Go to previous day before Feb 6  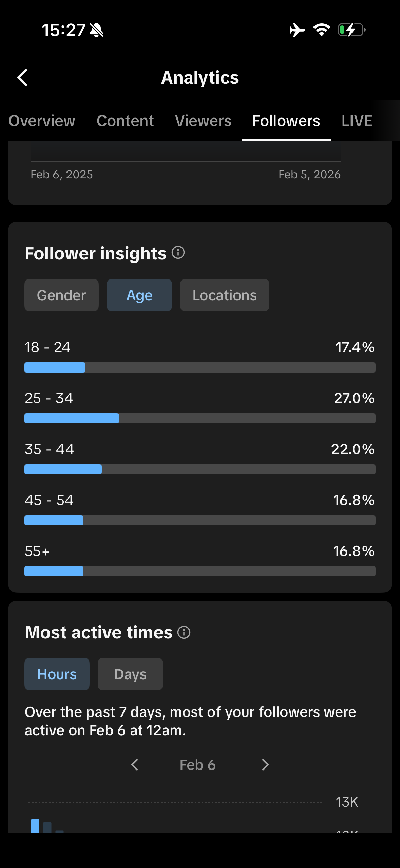click(135, 765)
